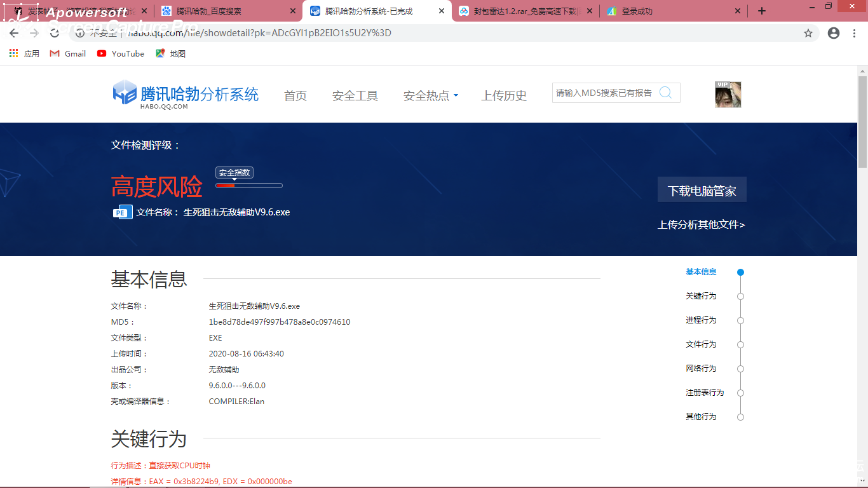Screen dimensions: 868x488
Task: Click the COMPILER:Elan value
Action: 236,402
